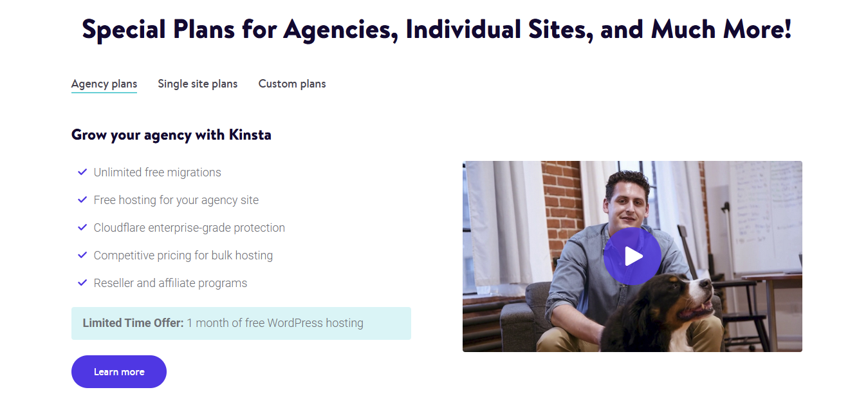This screenshot has width=868, height=419.
Task: Click the 'Special Plans for Agencies' main heading
Action: 437,30
